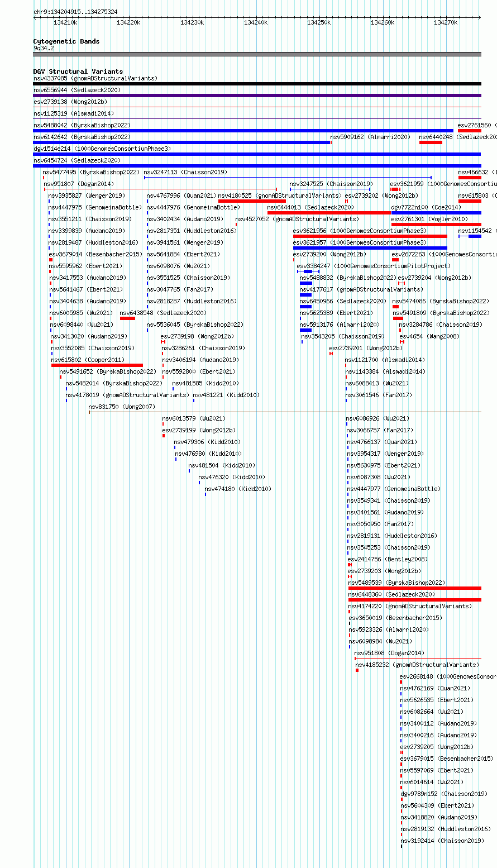
Task: Click the red bar under nsv6448360 (Sedlazeck2020)
Action: [x=415, y=600]
